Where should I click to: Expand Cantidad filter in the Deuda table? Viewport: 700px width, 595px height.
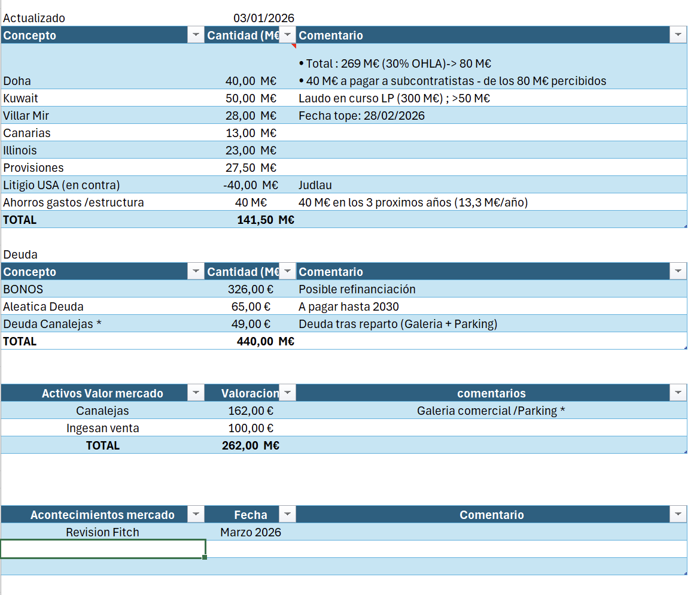(288, 272)
